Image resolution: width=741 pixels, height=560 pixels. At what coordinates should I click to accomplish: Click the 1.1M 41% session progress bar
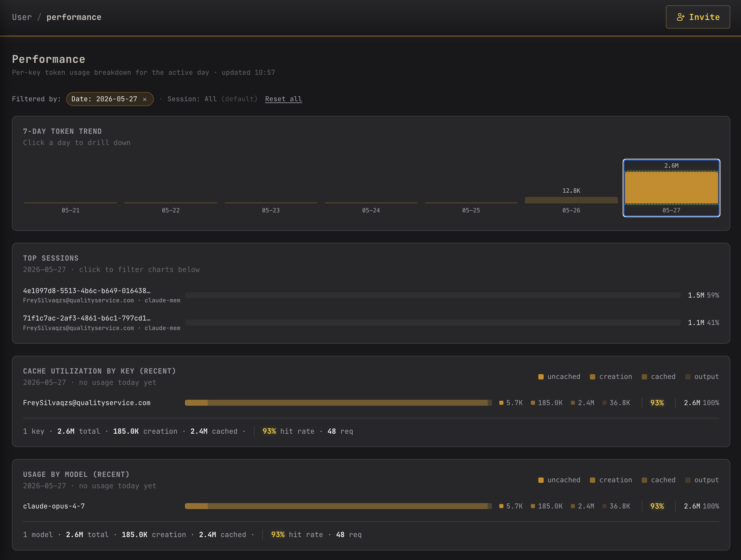[x=433, y=323]
